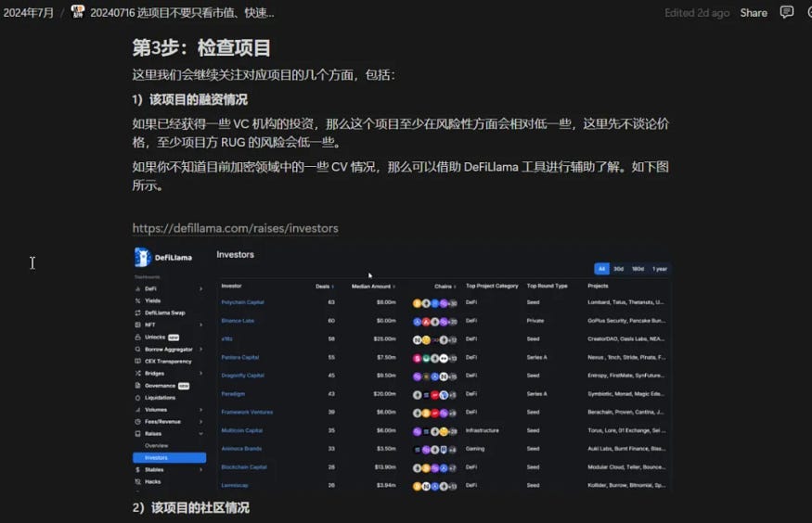Click the +30 chains badge in Polychain row
Image resolution: width=812 pixels, height=523 pixels.
[x=453, y=303]
